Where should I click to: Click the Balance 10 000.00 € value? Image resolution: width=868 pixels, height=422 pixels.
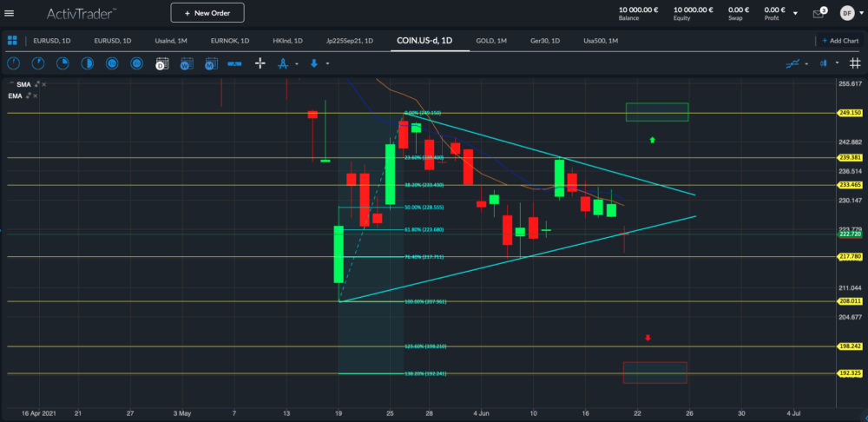click(638, 10)
